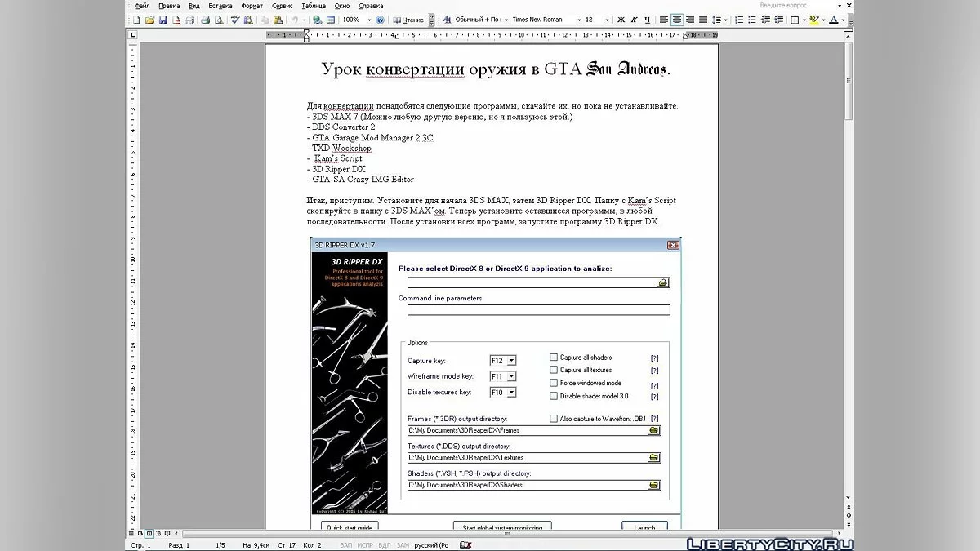
Task: Open the 100% zoom dropdown
Action: pos(369,20)
